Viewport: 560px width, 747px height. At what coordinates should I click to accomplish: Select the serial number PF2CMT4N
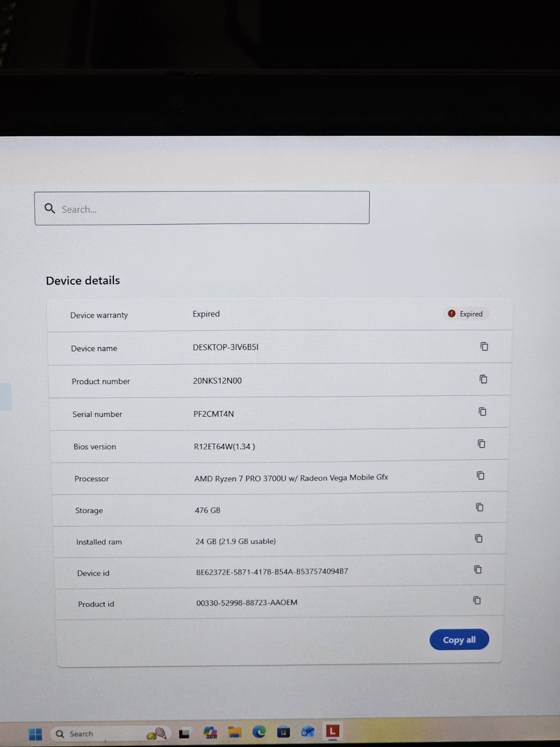coord(214,414)
